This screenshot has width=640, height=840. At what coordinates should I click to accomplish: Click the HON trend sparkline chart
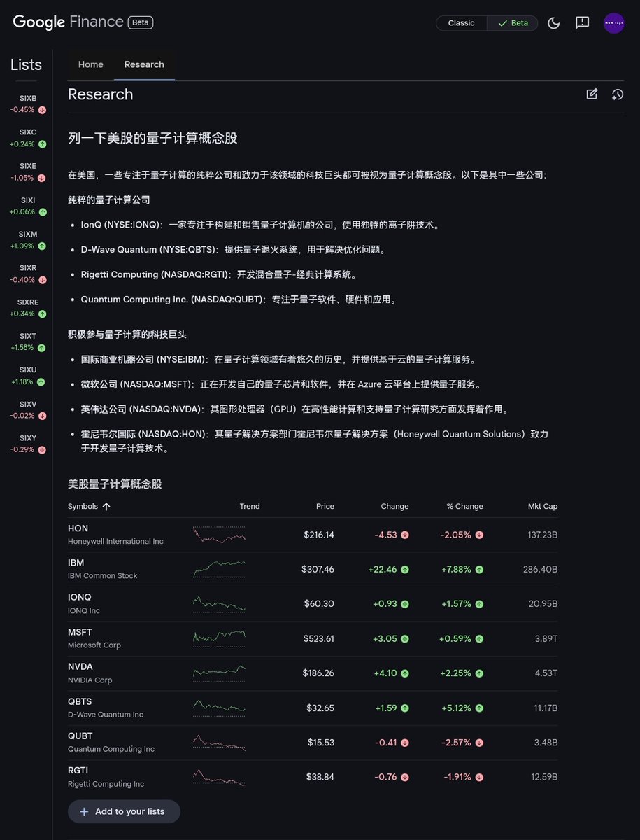[x=219, y=535]
